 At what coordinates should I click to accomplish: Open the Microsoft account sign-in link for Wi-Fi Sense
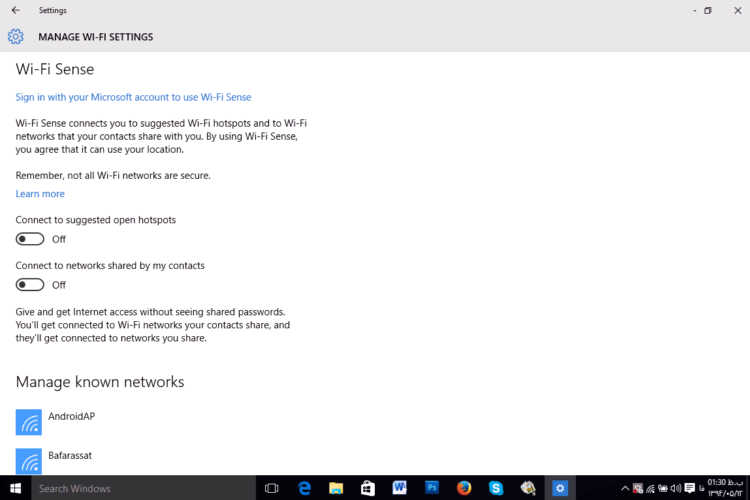point(133,97)
